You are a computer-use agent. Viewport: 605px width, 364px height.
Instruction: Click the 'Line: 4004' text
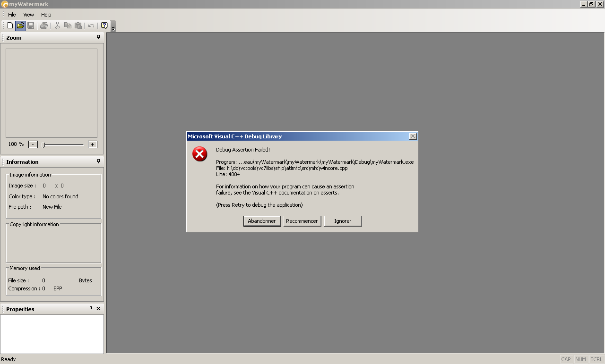coord(228,174)
